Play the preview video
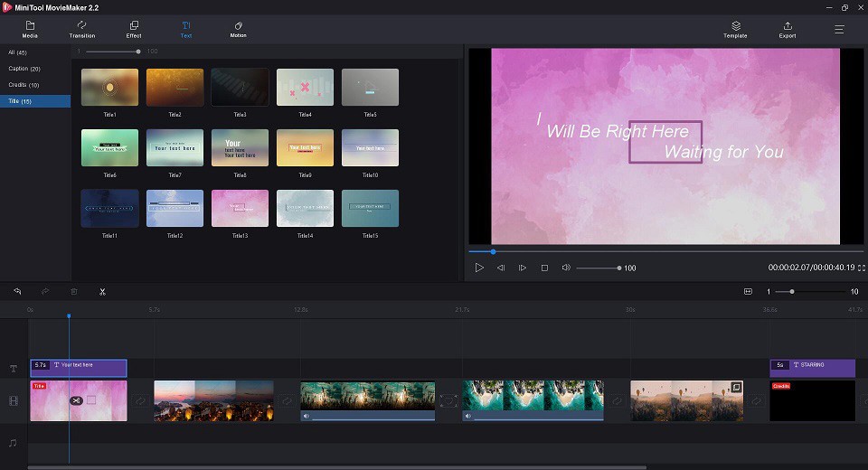The image size is (868, 470). (x=479, y=268)
